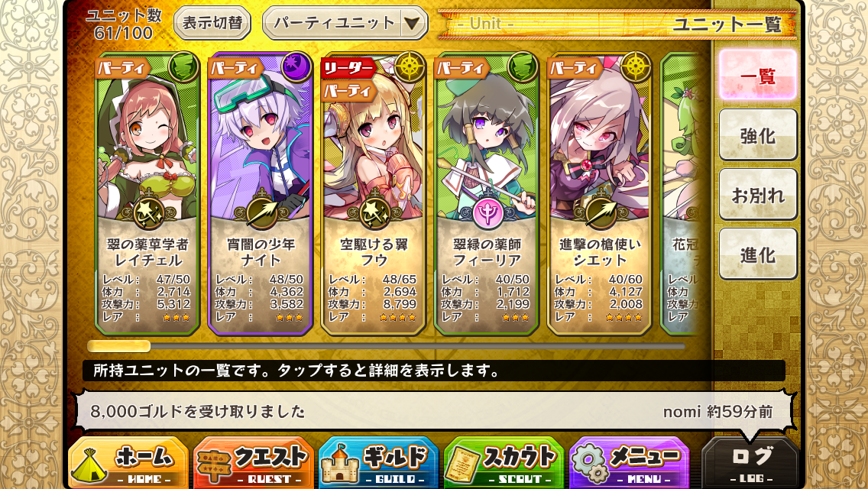Image resolution: width=868 pixels, height=489 pixels.
Task: Click the arrow weapon icon on シエット's card
Action: pos(600,212)
